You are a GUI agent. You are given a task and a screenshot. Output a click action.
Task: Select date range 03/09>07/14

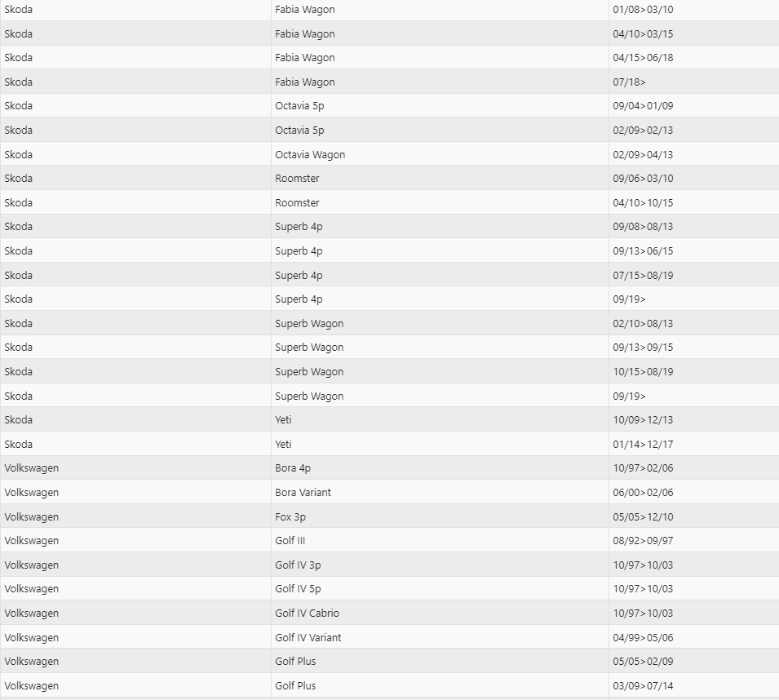pos(643,685)
